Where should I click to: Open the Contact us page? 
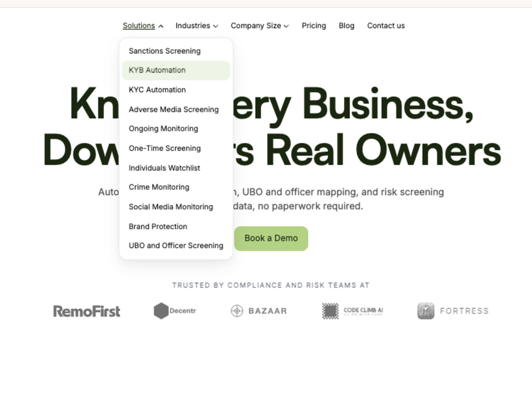[x=386, y=26]
